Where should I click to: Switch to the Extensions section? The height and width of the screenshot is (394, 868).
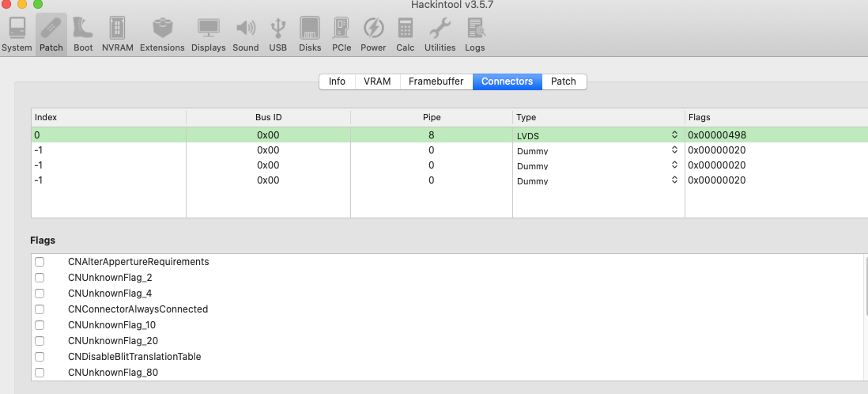pos(162,33)
